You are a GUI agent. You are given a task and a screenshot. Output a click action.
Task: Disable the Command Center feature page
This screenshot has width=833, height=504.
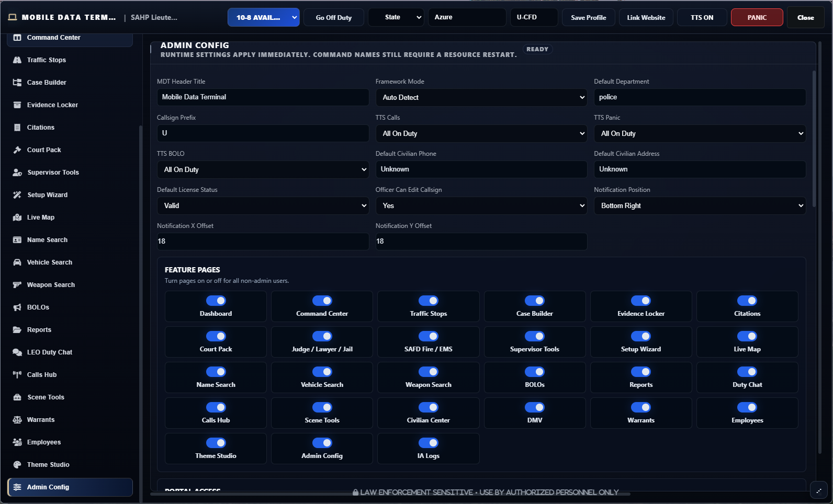point(322,301)
